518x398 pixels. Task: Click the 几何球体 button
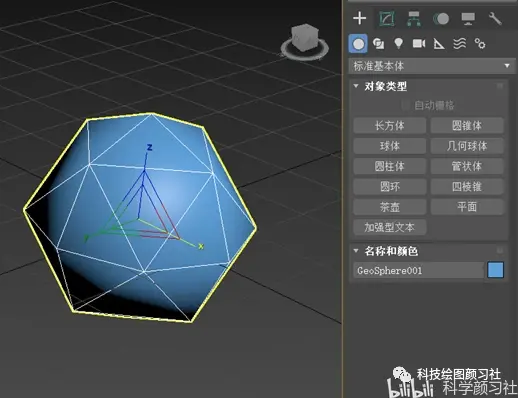(467, 146)
